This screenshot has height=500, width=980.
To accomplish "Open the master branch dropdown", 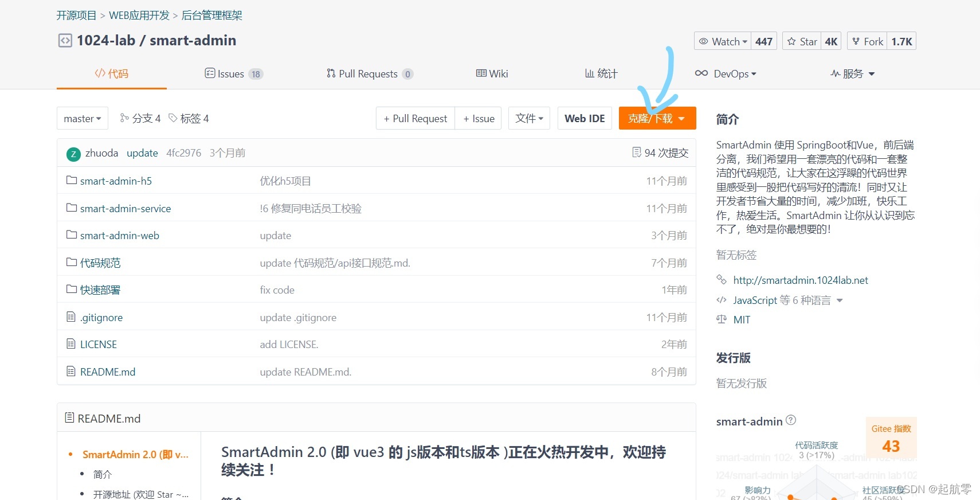I will click(83, 118).
